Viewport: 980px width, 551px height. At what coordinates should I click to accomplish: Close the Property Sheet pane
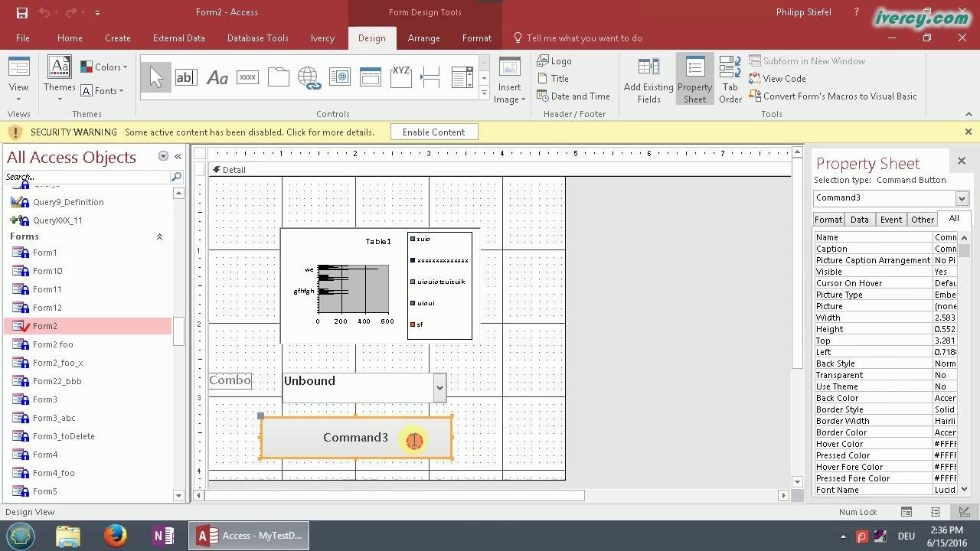coord(962,161)
